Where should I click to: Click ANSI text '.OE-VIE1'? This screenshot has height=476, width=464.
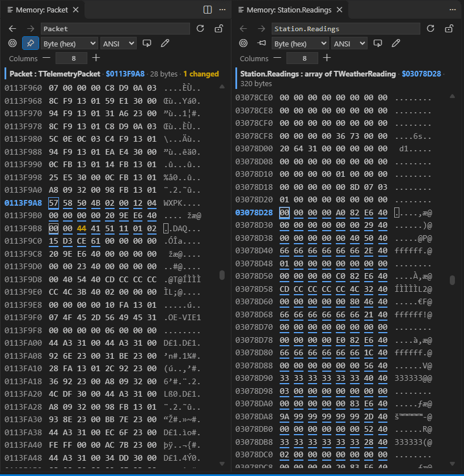tap(182, 318)
